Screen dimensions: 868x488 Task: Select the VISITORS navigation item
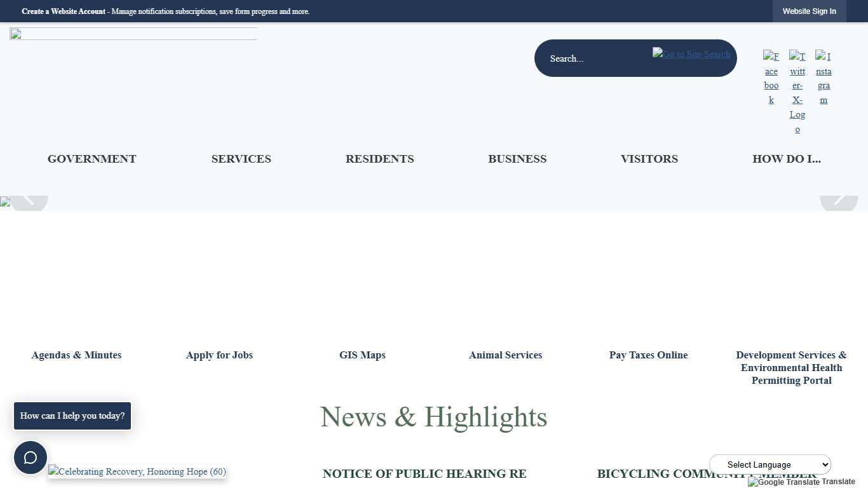point(649,159)
